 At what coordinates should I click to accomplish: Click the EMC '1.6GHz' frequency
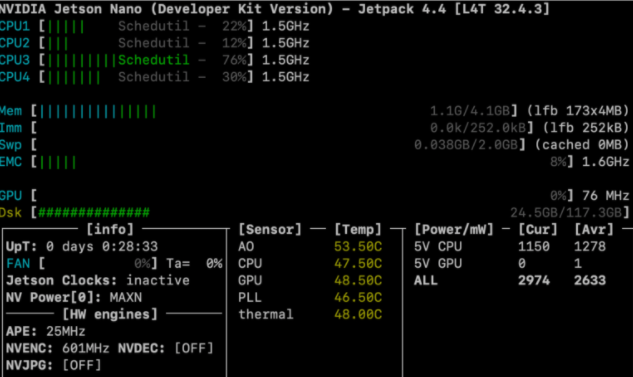pyautogui.click(x=606, y=162)
